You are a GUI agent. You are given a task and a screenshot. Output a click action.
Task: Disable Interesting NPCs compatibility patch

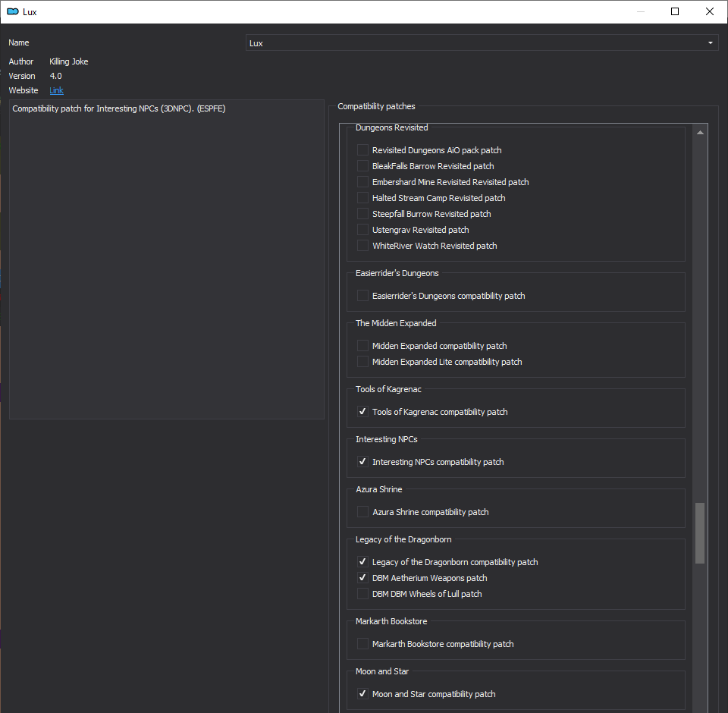tap(363, 462)
